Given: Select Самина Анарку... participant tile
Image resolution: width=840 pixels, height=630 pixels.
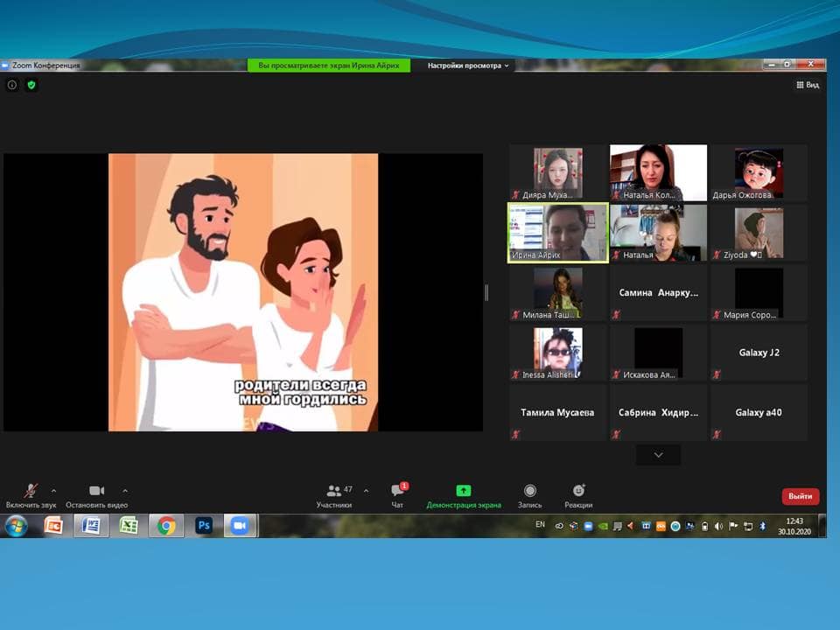Looking at the screenshot, I should point(658,292).
